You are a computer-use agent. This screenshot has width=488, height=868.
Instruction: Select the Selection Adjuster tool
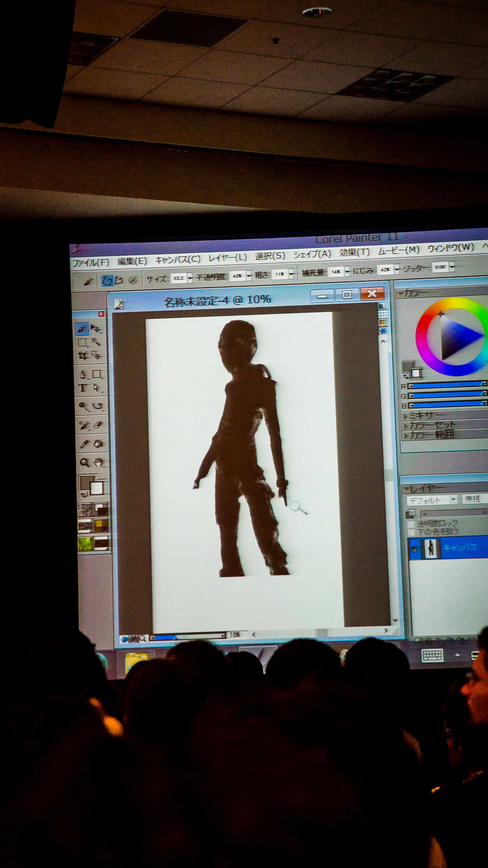tap(97, 355)
